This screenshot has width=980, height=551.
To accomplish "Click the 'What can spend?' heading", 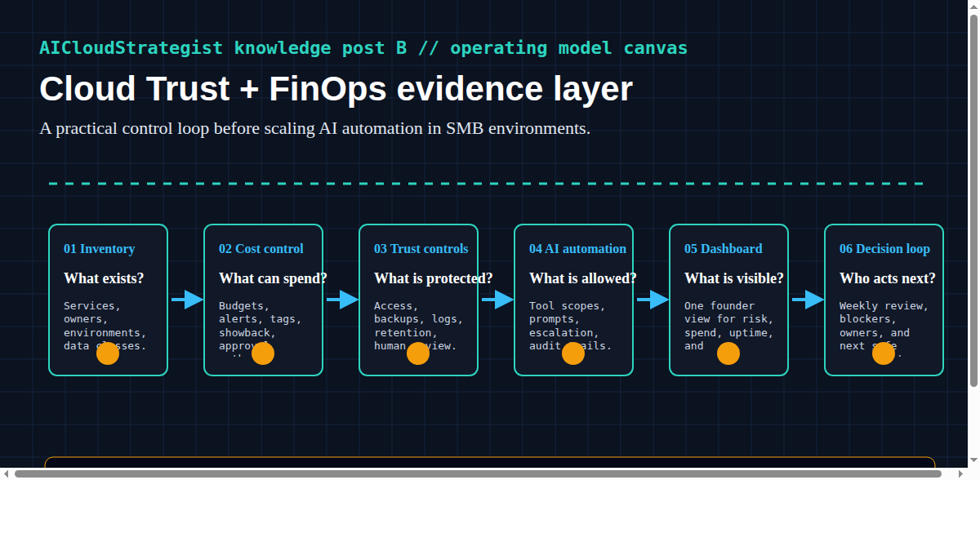I will coord(273,278).
